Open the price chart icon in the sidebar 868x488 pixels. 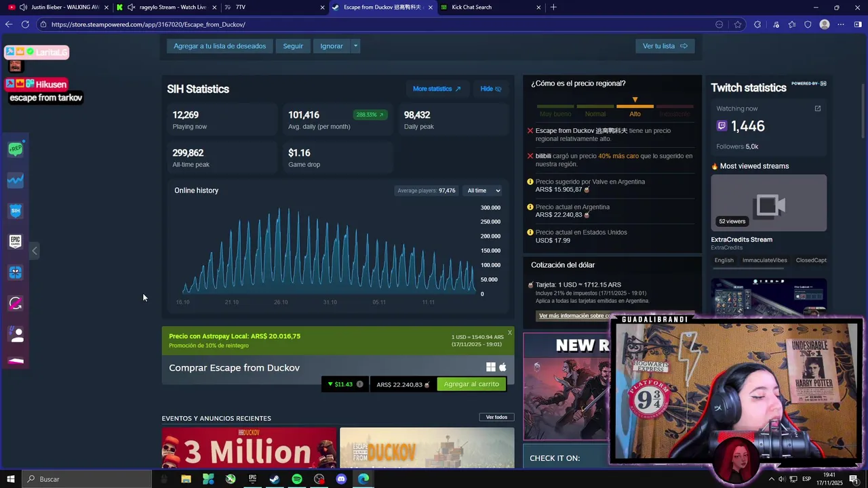pyautogui.click(x=15, y=180)
